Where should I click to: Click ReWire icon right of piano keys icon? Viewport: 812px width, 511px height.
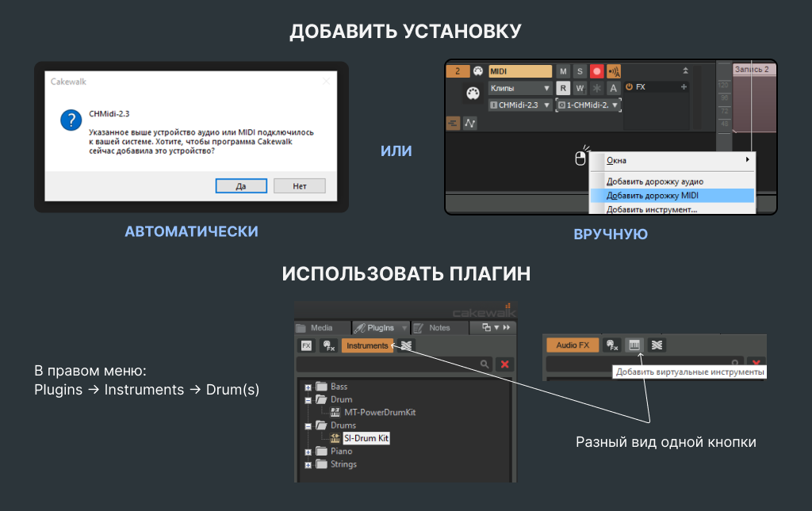click(657, 345)
